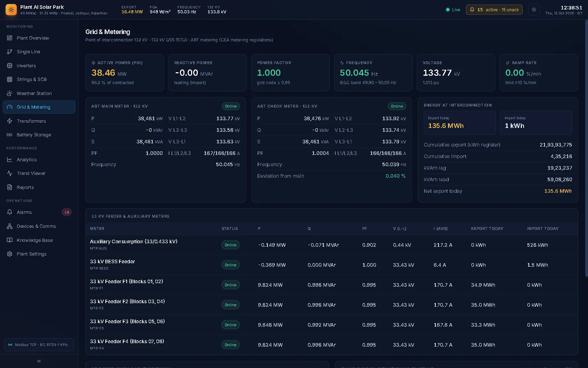
Task: Open the Plant Settings gear icon
Action: coord(10,254)
